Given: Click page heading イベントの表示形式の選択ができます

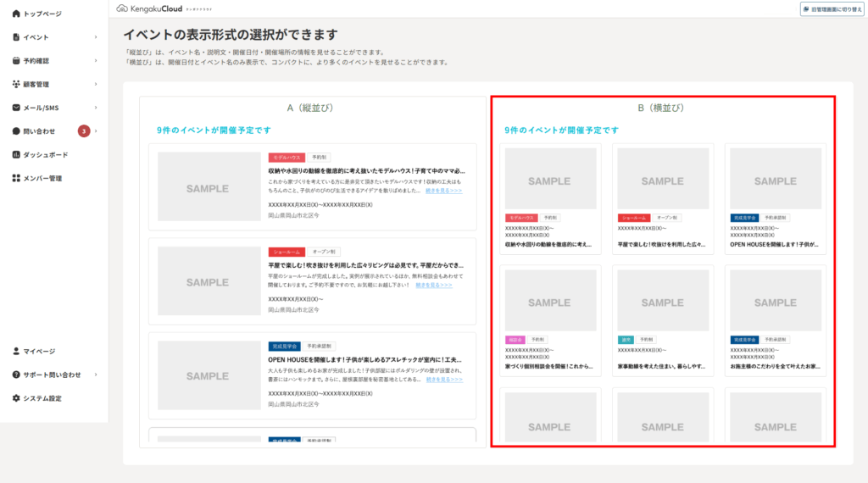Looking at the screenshot, I should pos(231,34).
